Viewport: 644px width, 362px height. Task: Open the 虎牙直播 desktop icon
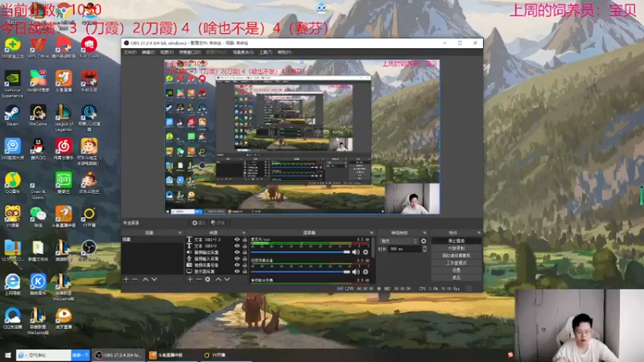tap(64, 318)
